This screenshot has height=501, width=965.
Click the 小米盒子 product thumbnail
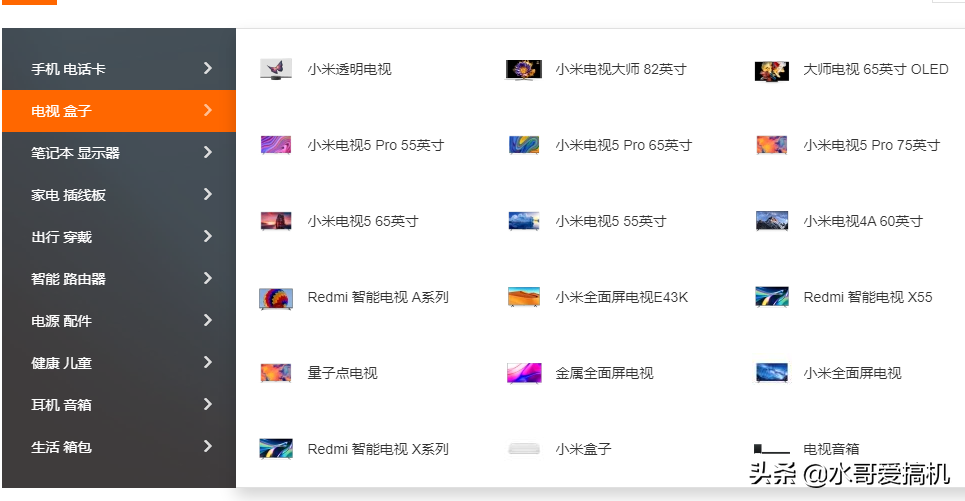click(524, 449)
